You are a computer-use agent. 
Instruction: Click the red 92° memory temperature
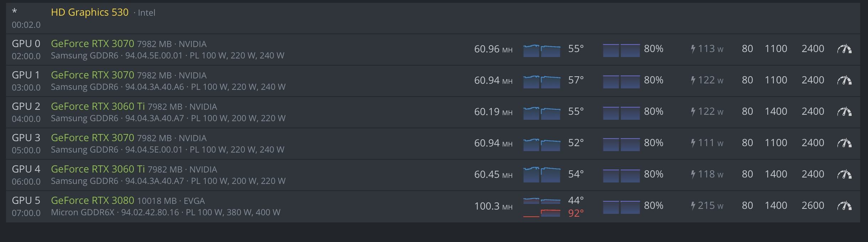click(576, 213)
